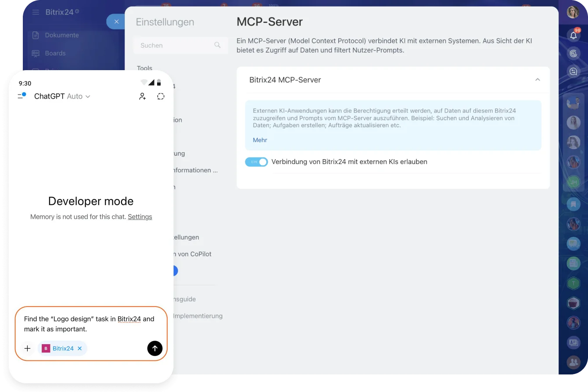Open group people icon at bottom right
The width and height of the screenshot is (588, 392).
pos(574,362)
